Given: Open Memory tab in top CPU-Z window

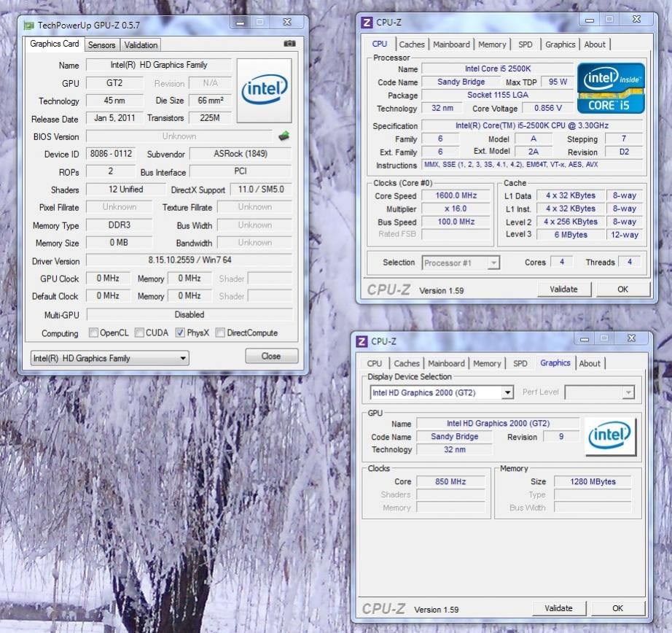Looking at the screenshot, I should tap(491, 44).
